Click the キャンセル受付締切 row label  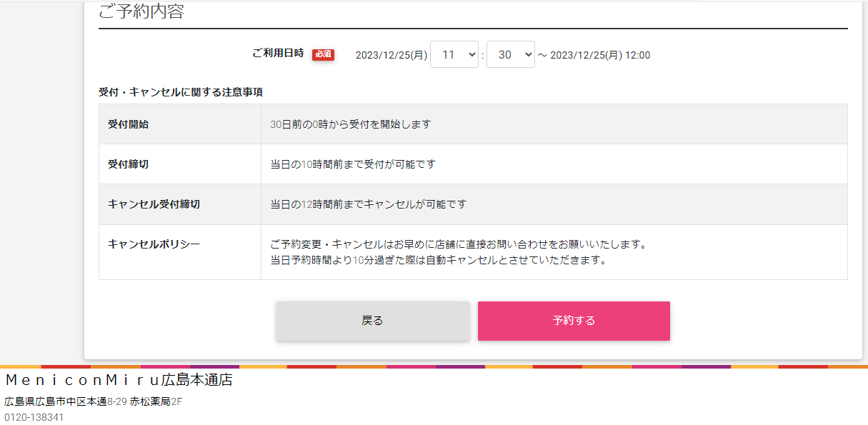click(154, 204)
